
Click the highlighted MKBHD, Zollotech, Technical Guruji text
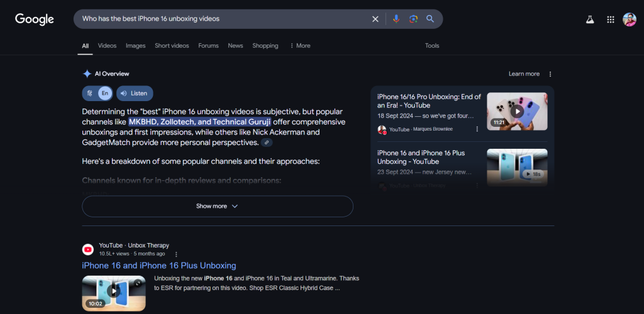pos(199,122)
